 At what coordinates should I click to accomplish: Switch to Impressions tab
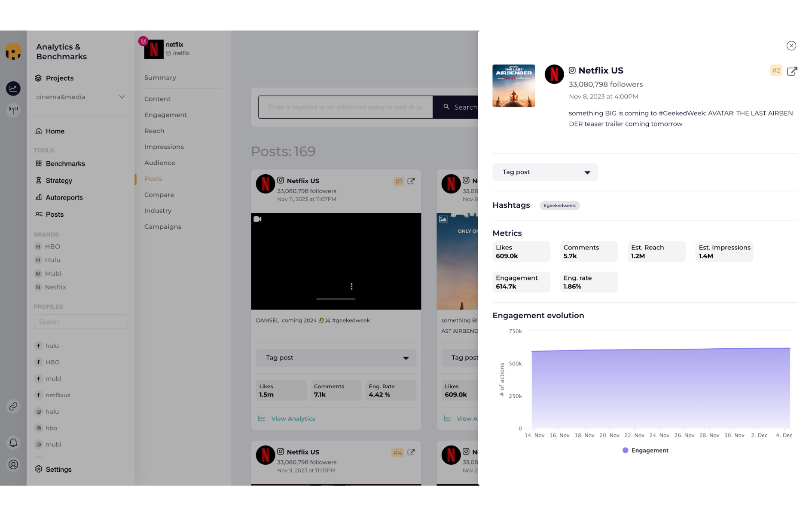click(164, 147)
